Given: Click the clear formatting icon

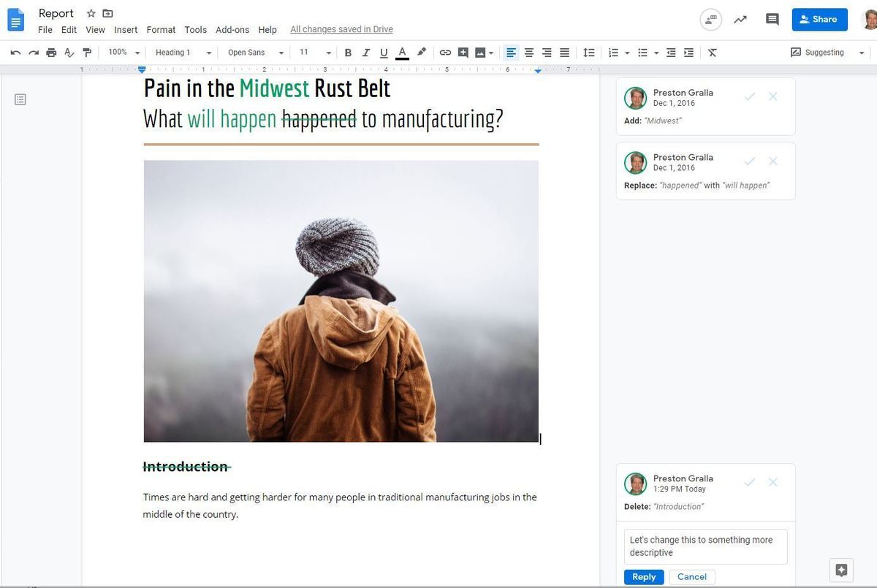Looking at the screenshot, I should [x=713, y=53].
